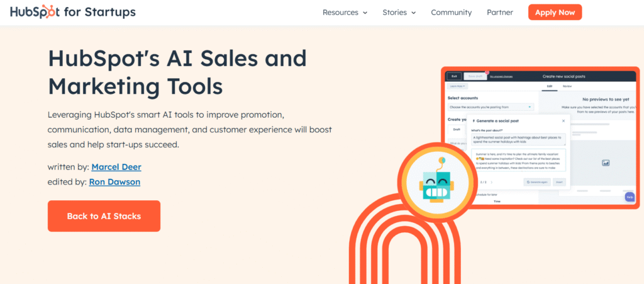
Task: Open editor Ron Dawson's profile link
Action: [x=114, y=181]
